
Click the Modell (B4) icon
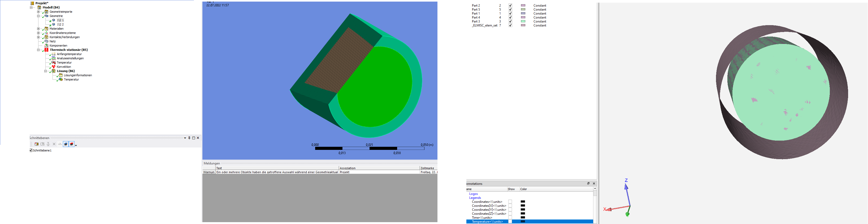(x=40, y=7)
